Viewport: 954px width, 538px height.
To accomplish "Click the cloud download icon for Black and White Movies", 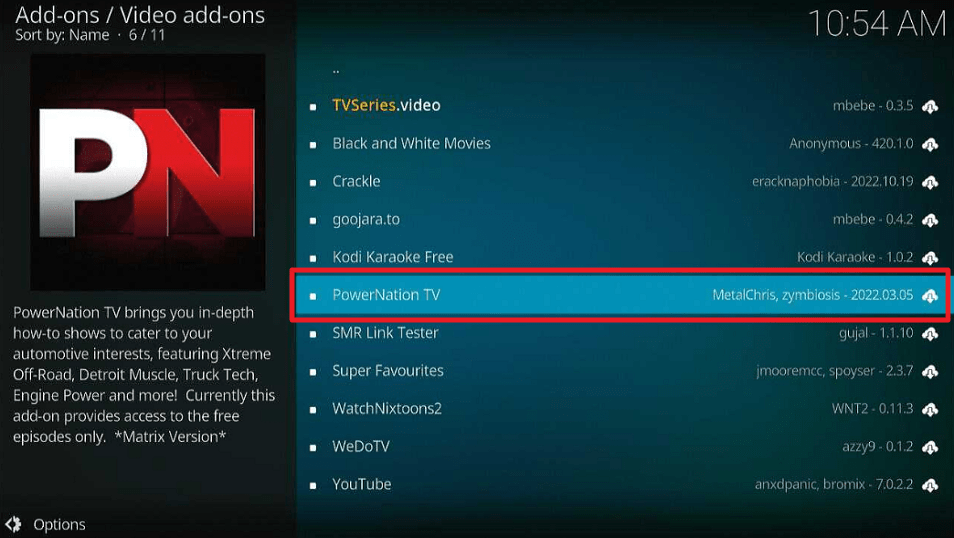I will 930,144.
